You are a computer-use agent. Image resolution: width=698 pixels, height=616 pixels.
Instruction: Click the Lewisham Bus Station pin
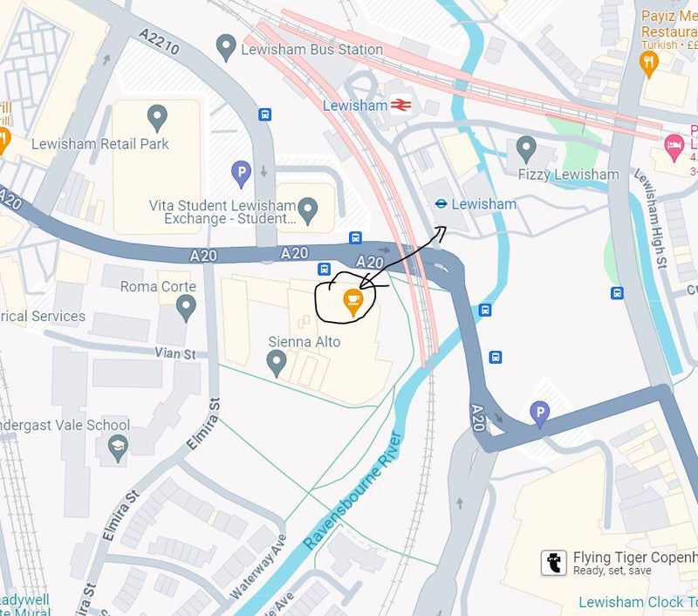click(x=226, y=48)
